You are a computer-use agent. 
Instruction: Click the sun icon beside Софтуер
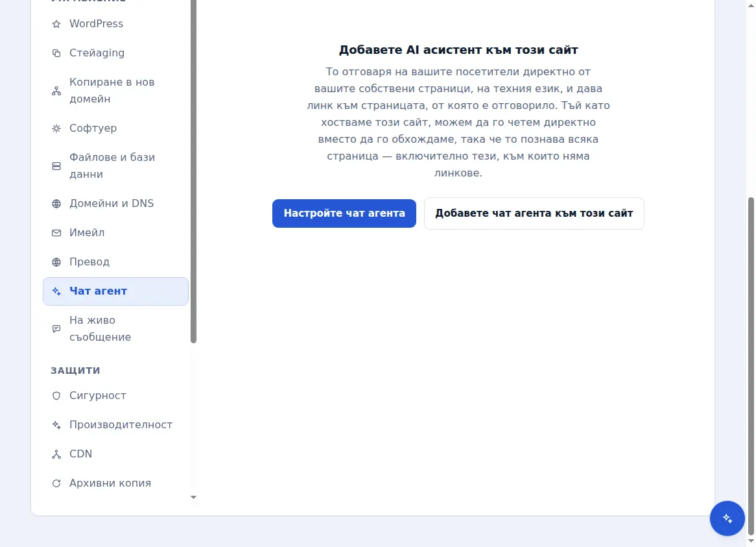56,128
